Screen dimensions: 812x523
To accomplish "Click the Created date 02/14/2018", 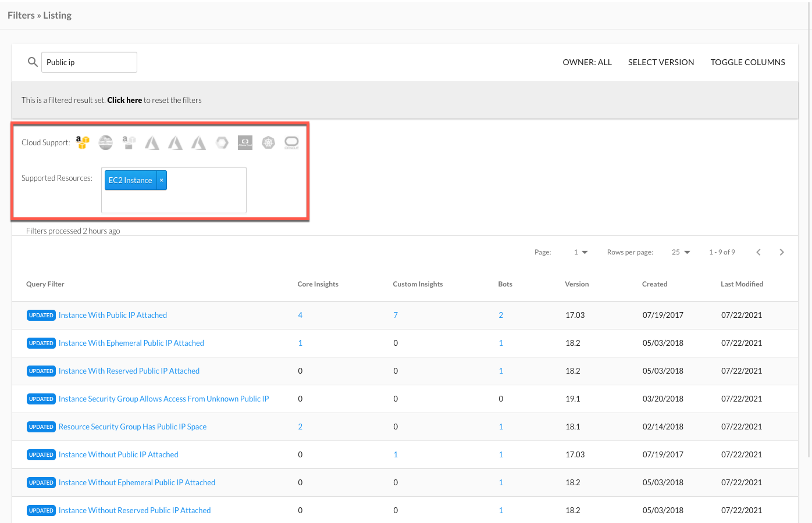I will (663, 427).
